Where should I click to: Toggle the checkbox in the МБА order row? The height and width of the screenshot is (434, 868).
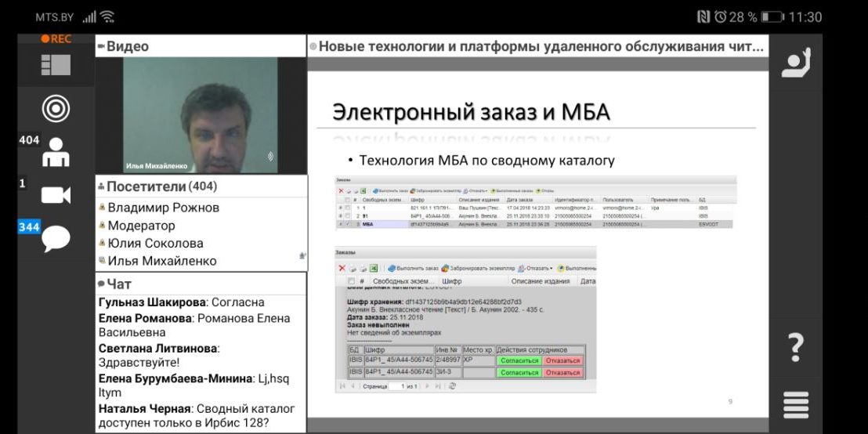coord(348,223)
